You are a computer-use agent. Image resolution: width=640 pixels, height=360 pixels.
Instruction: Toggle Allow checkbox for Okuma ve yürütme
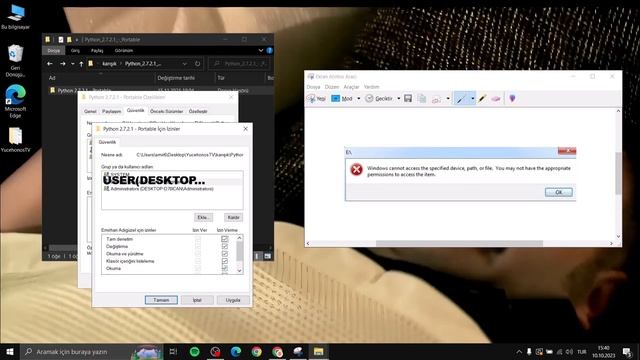coord(198,254)
